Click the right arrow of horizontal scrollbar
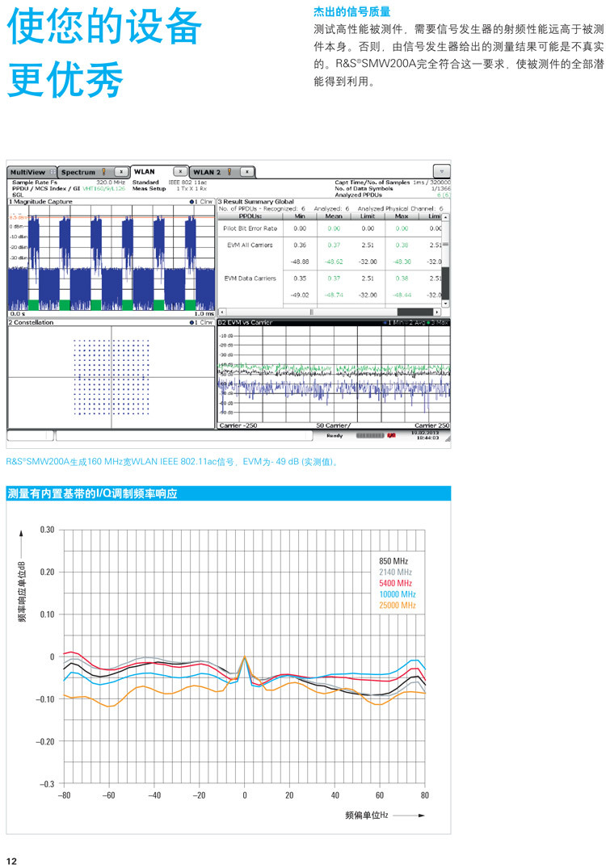 [437, 312]
